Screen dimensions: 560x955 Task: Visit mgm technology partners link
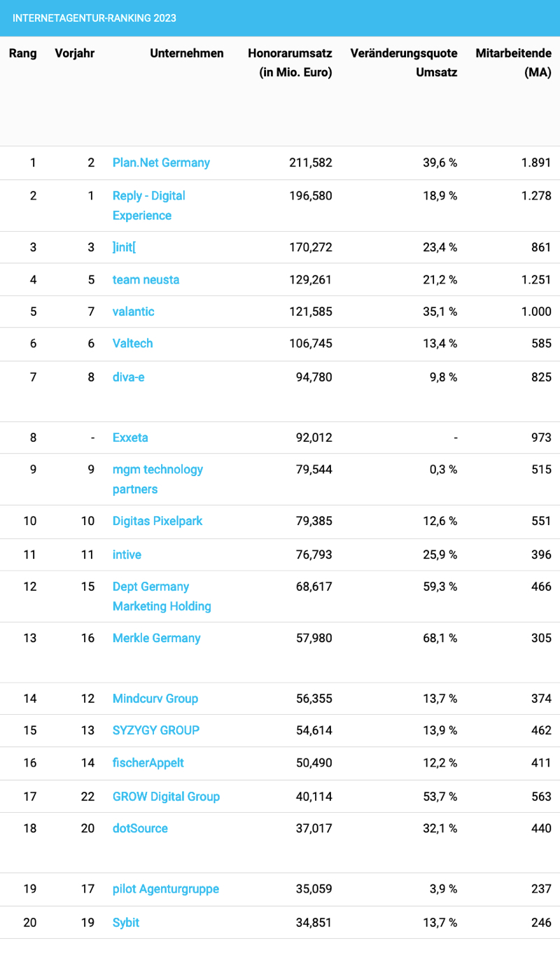pyautogui.click(x=157, y=469)
